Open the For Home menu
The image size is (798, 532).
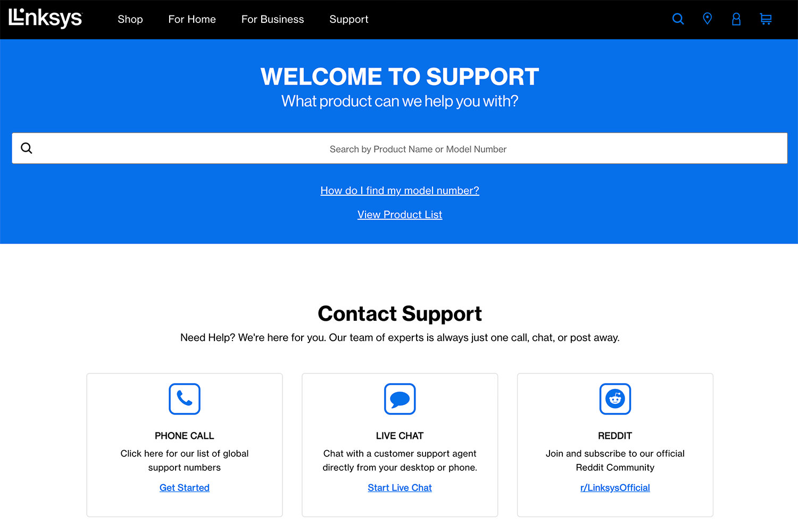tap(192, 19)
